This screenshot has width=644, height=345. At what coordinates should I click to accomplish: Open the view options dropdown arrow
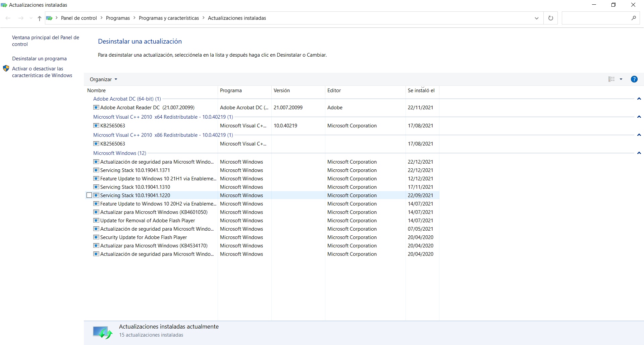click(621, 79)
